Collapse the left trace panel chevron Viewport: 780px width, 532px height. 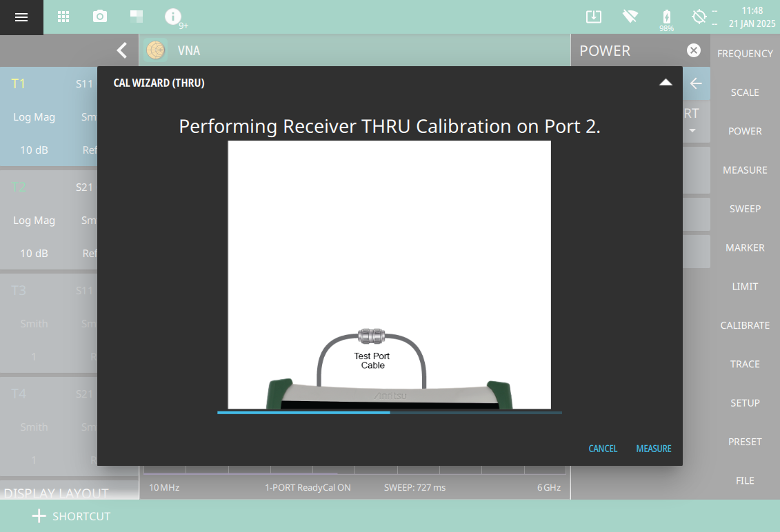(122, 50)
